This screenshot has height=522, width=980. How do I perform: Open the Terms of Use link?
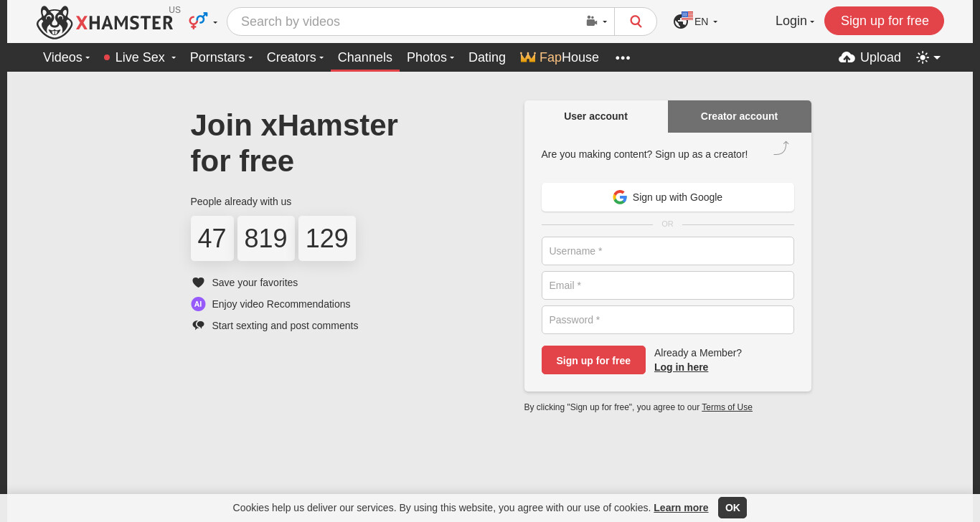(727, 407)
